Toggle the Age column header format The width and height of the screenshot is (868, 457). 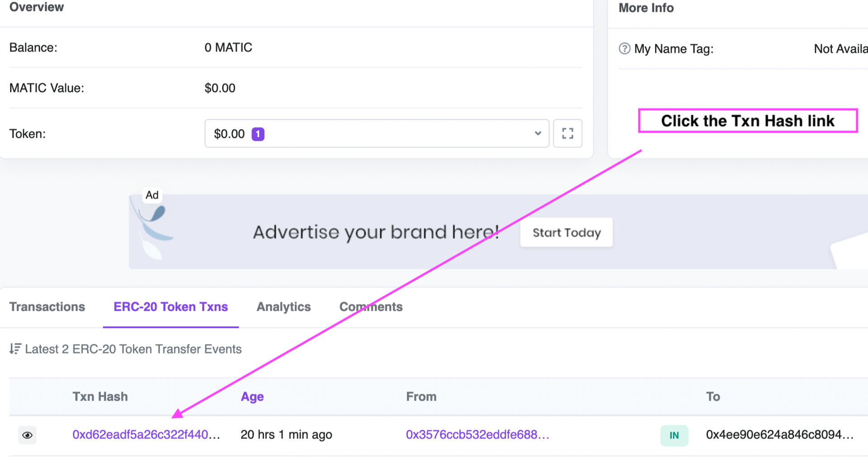click(x=252, y=397)
